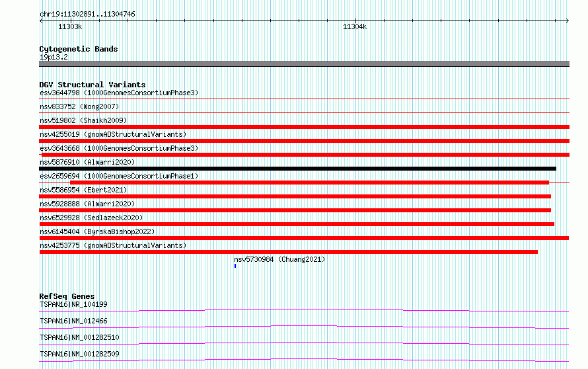
Task: Click the right arrow end of ruler
Action: click(567, 21)
